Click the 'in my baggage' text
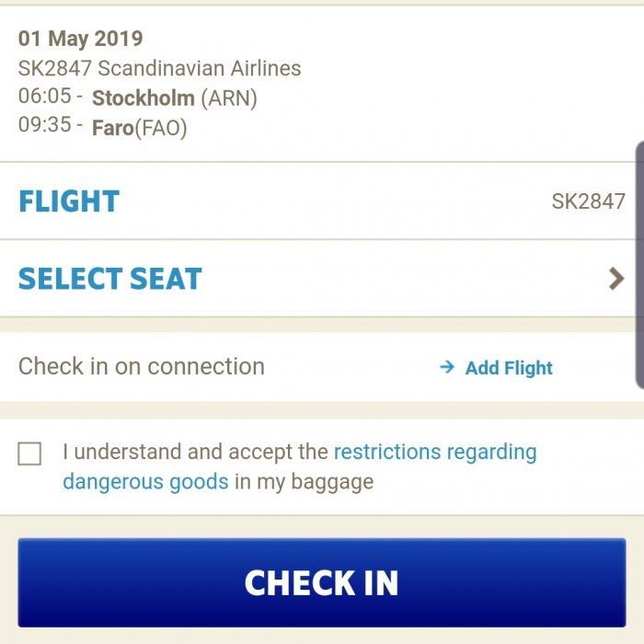 [x=304, y=481]
